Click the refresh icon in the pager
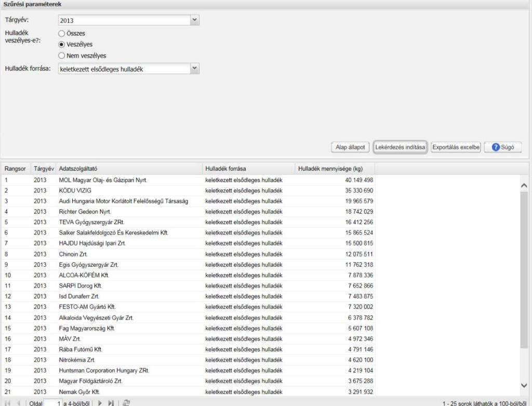532x406 pixels. 126,403
